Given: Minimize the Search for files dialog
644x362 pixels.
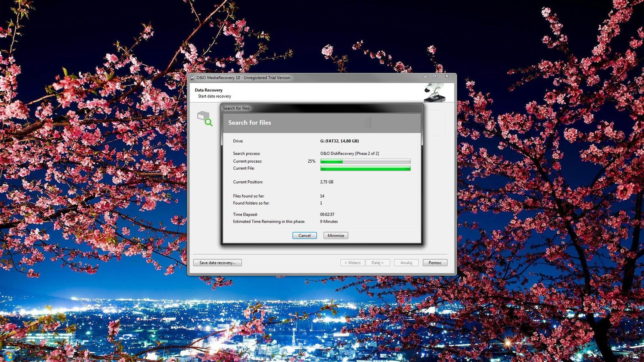Looking at the screenshot, I should pyautogui.click(x=336, y=235).
